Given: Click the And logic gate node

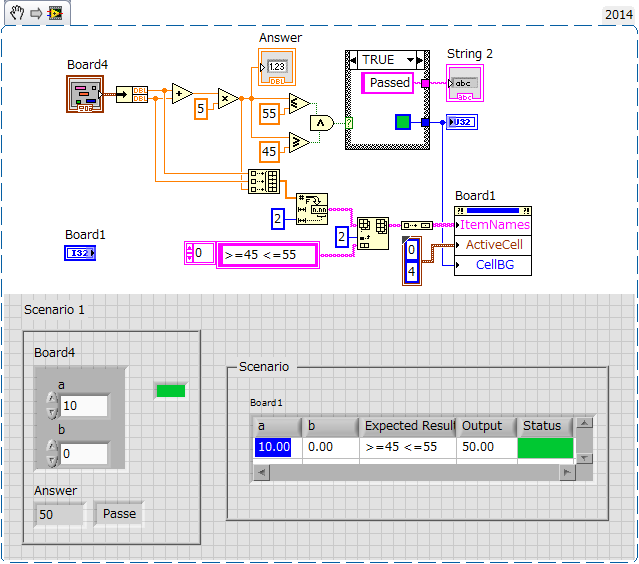Looking at the screenshot, I should click(x=321, y=122).
